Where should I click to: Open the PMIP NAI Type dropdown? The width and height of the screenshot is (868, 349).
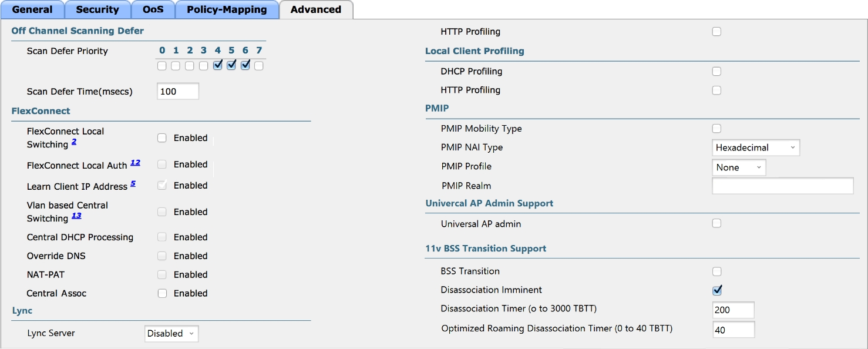point(756,147)
